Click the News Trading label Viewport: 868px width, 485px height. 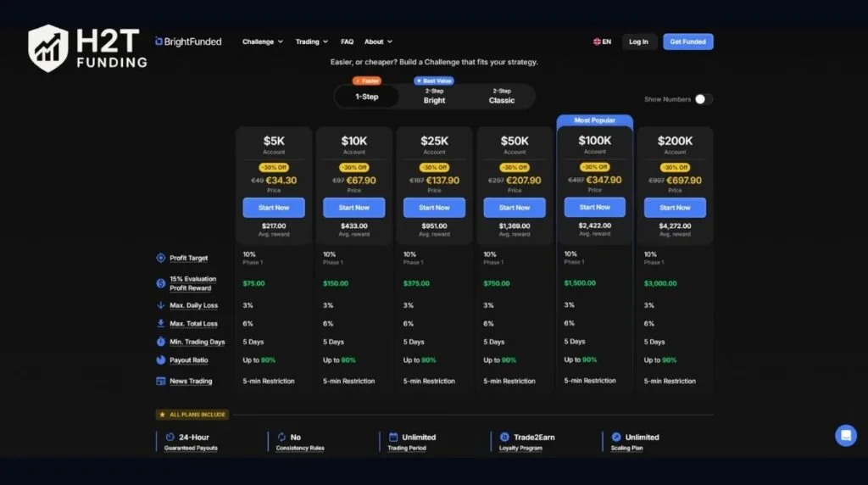pyautogui.click(x=191, y=381)
